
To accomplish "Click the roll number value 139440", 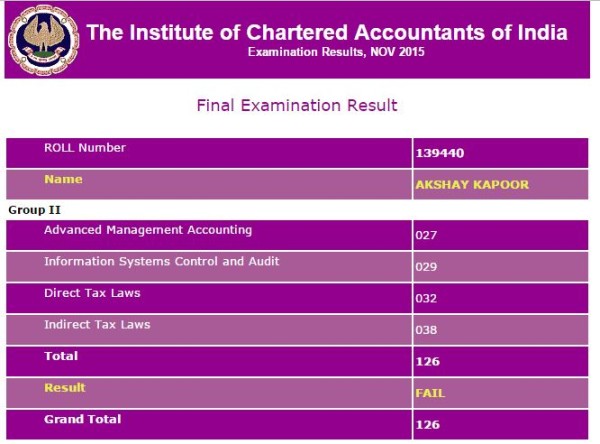I will click(x=439, y=154).
